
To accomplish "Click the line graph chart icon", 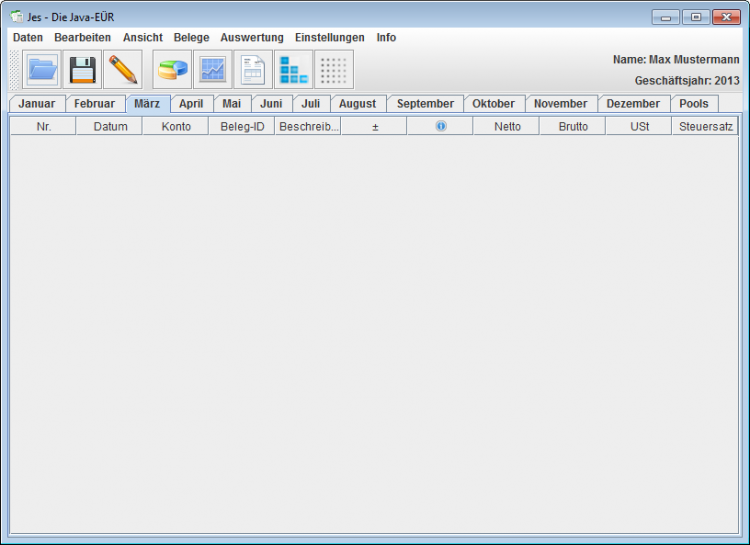I will click(x=213, y=70).
